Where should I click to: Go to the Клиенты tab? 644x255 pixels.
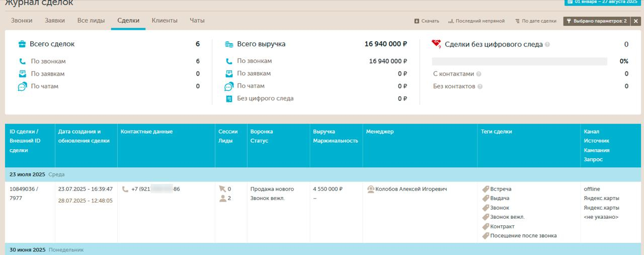(165, 21)
